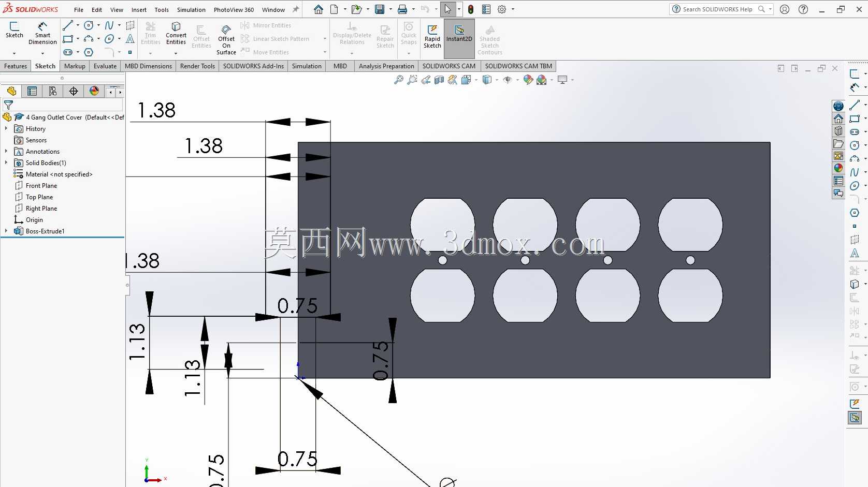Click the Section View icon
The height and width of the screenshot is (487, 868).
439,80
